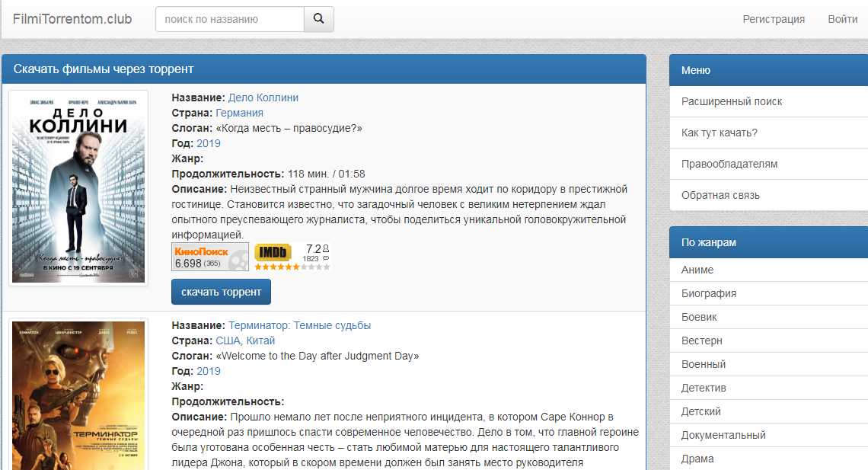Focus the search by title field
This screenshot has height=470, width=868.
230,19
